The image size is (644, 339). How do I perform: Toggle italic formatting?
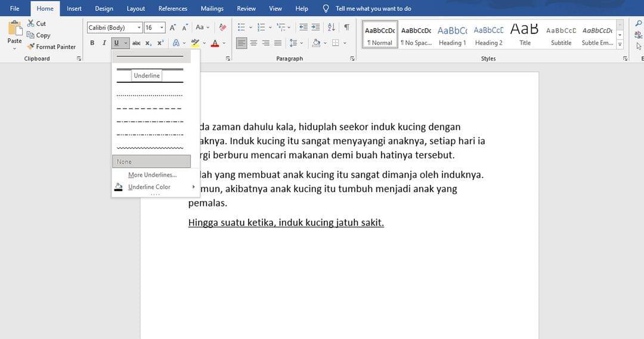104,43
